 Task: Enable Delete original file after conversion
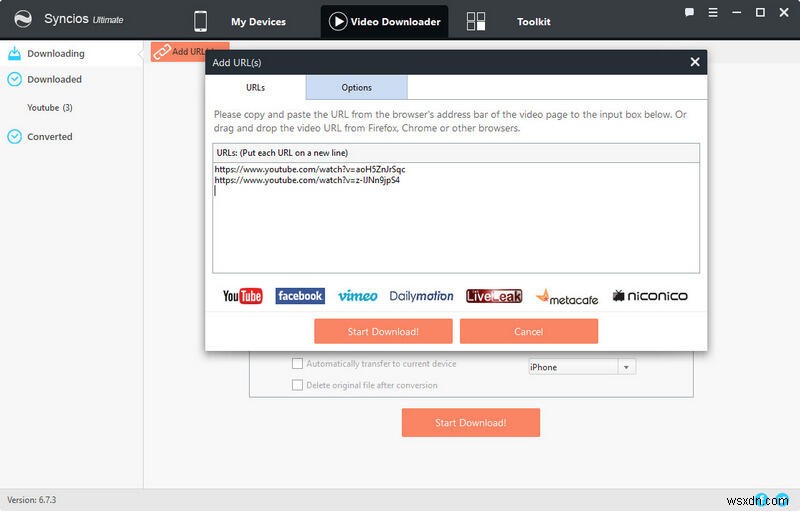pos(297,385)
